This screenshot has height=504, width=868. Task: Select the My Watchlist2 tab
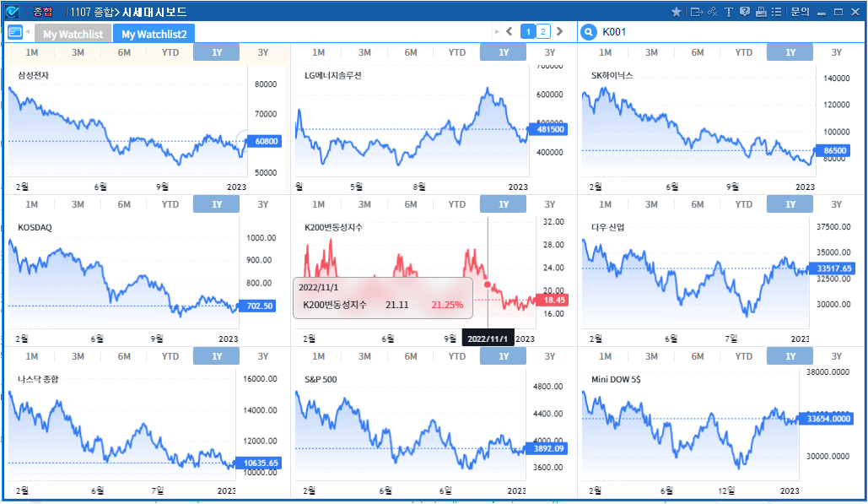(x=154, y=34)
